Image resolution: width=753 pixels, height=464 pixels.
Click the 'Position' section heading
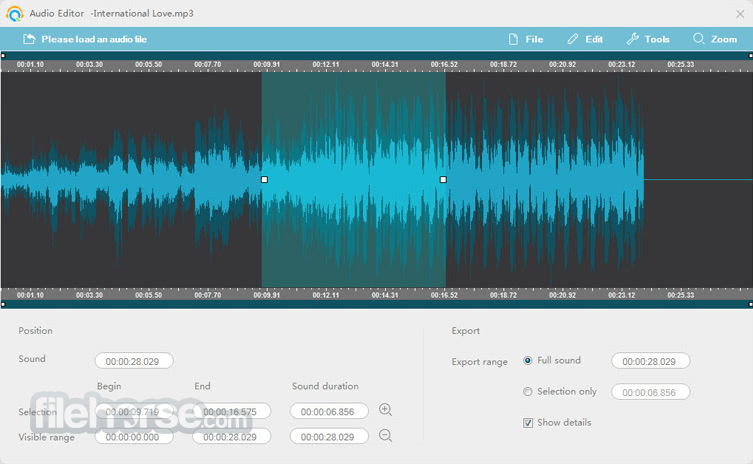click(36, 330)
